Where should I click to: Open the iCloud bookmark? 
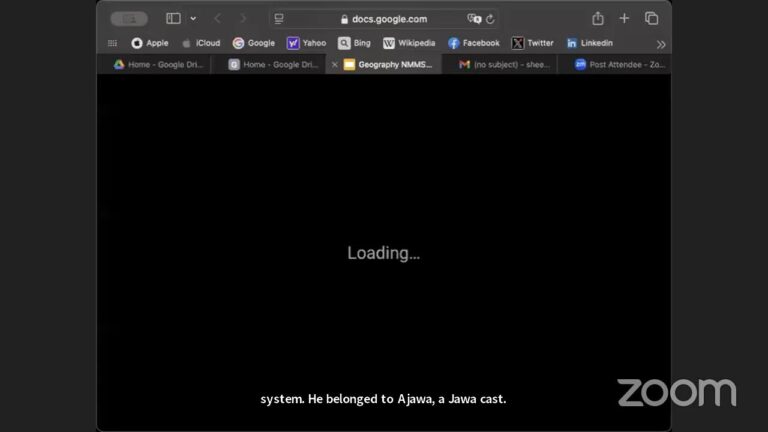tap(200, 43)
